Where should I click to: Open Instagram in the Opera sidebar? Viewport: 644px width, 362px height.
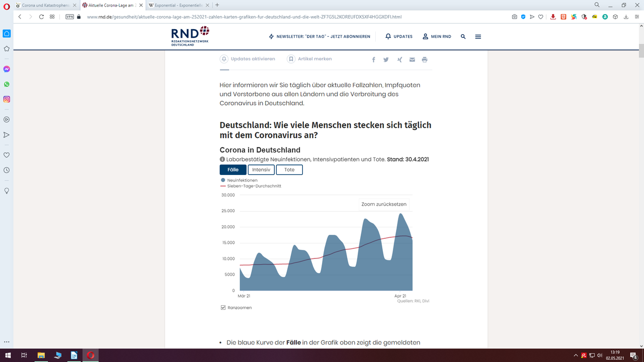(x=7, y=99)
